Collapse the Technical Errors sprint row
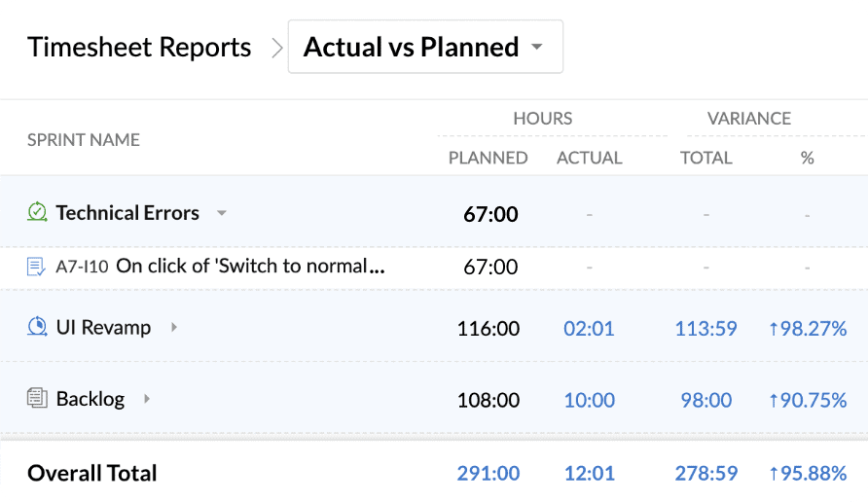The height and width of the screenshot is (502, 868). click(x=222, y=213)
